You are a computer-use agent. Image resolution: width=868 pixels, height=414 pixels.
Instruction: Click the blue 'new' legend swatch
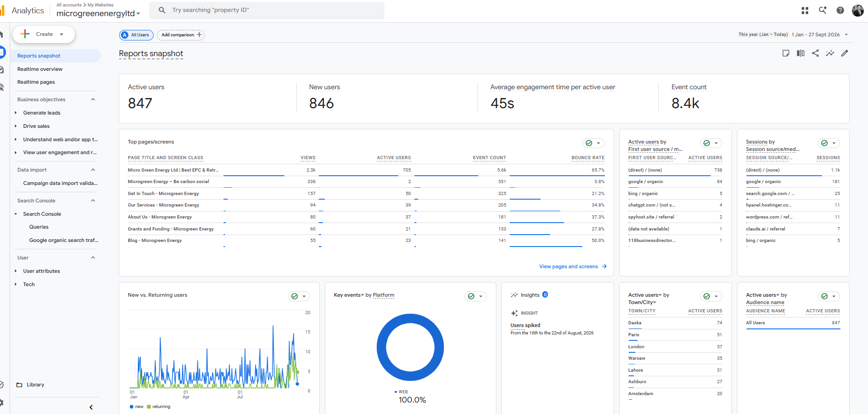(132, 407)
